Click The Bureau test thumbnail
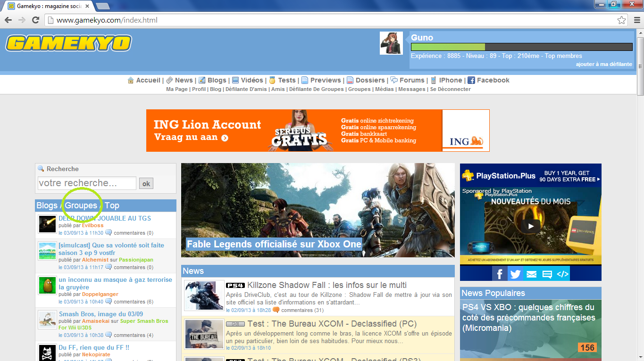 point(204,334)
